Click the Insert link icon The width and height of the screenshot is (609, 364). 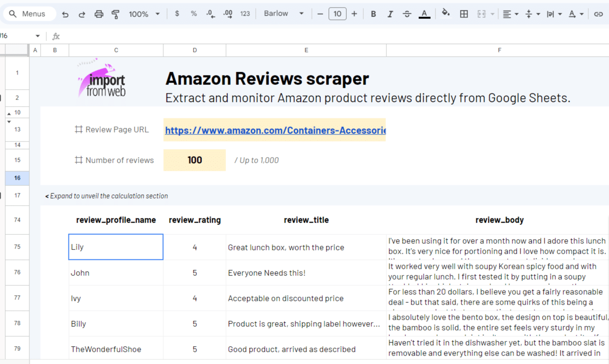(x=598, y=14)
